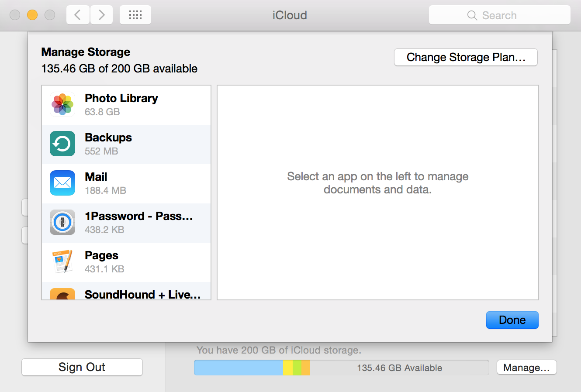
Task: Click the magnifying glass search icon
Action: [472, 15]
